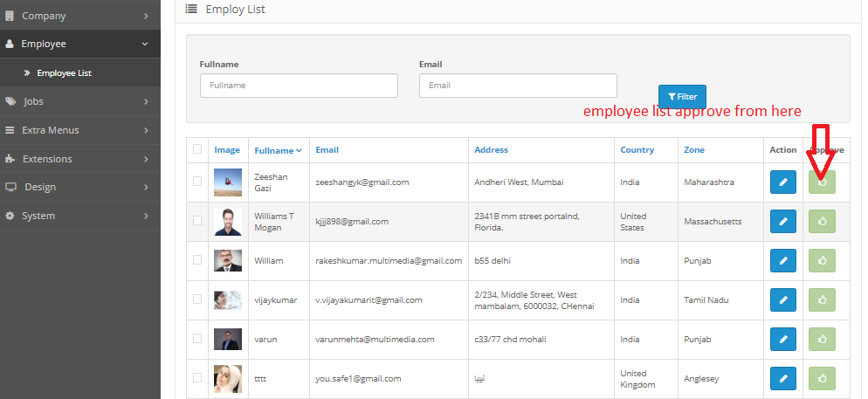This screenshot has height=399, width=868.
Task: Toggle the select-all checkbox in table header
Action: click(x=197, y=149)
